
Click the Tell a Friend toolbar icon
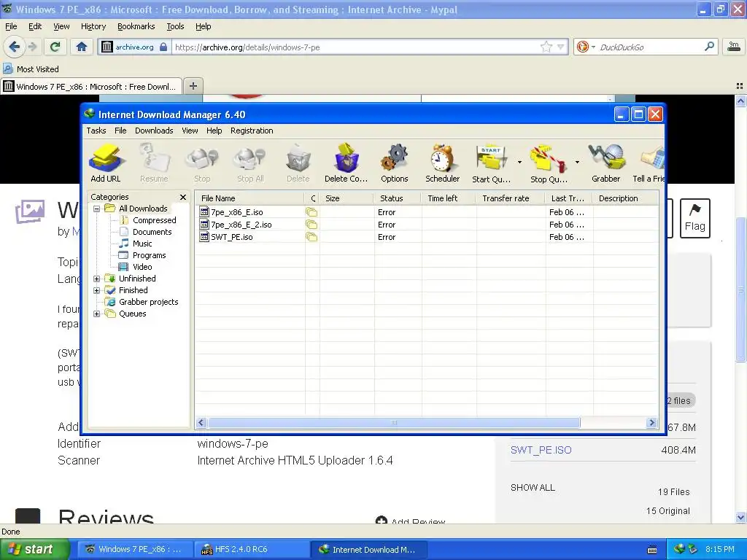click(x=649, y=163)
